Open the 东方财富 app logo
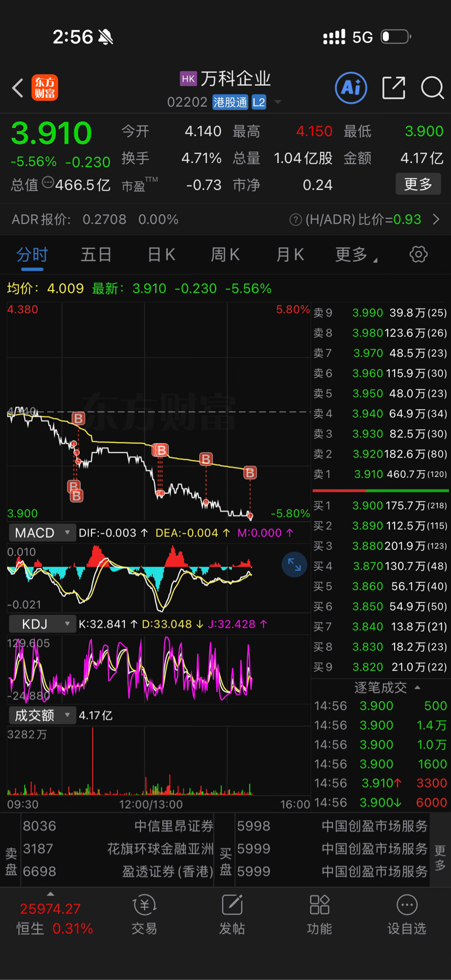Viewport: 451px width, 980px height. pos(45,88)
